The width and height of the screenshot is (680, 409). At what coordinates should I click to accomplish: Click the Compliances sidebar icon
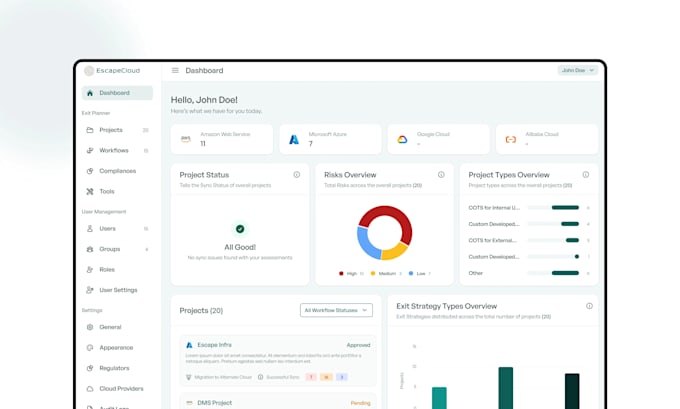pyautogui.click(x=90, y=171)
